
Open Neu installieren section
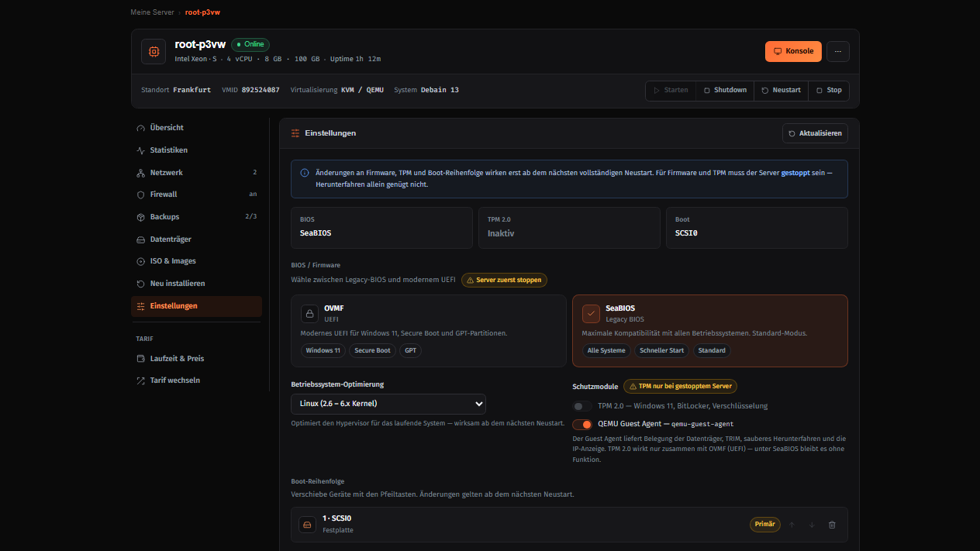[x=196, y=284]
